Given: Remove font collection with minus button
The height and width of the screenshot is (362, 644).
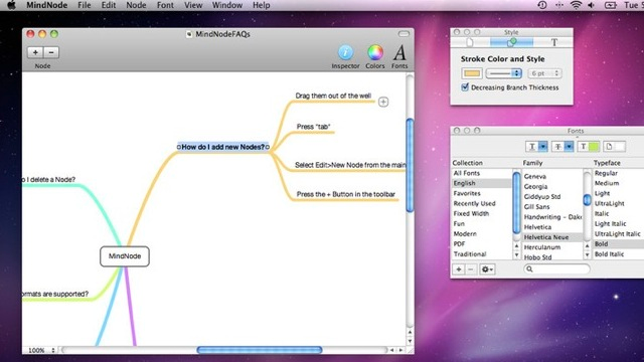Looking at the screenshot, I should 471,269.
